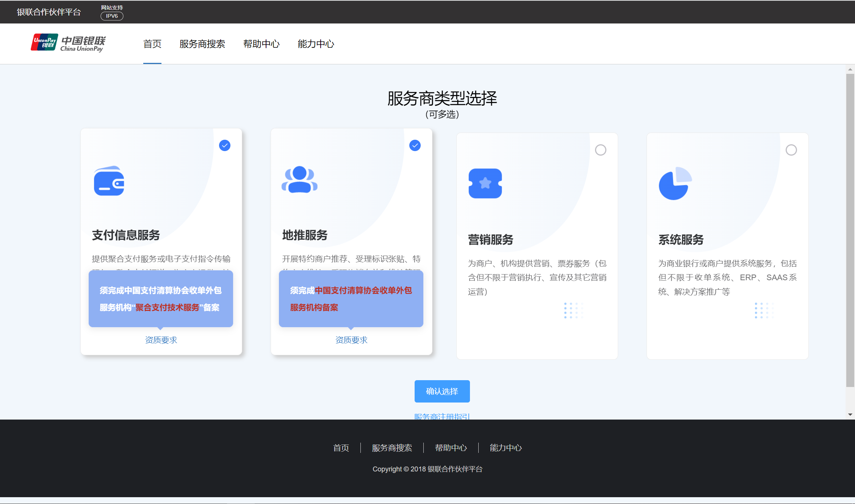Open 资质要求 link under 地推服务
Image resolution: width=855 pixels, height=504 pixels.
pyautogui.click(x=351, y=340)
